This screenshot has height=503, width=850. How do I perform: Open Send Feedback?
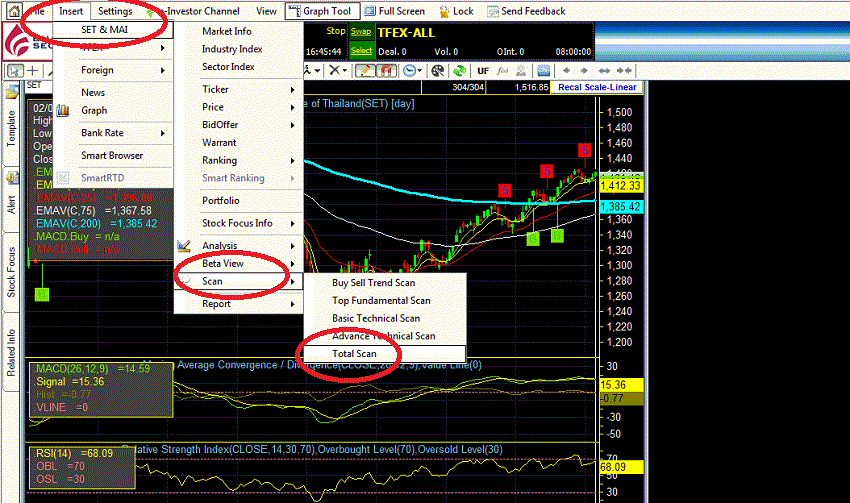coord(526,11)
